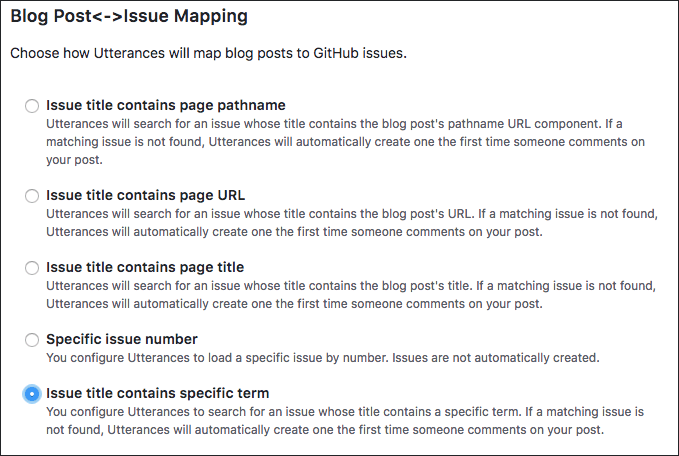This screenshot has width=679, height=456.
Task: Click the 'Issue title contains page title' label
Action: coord(145,267)
